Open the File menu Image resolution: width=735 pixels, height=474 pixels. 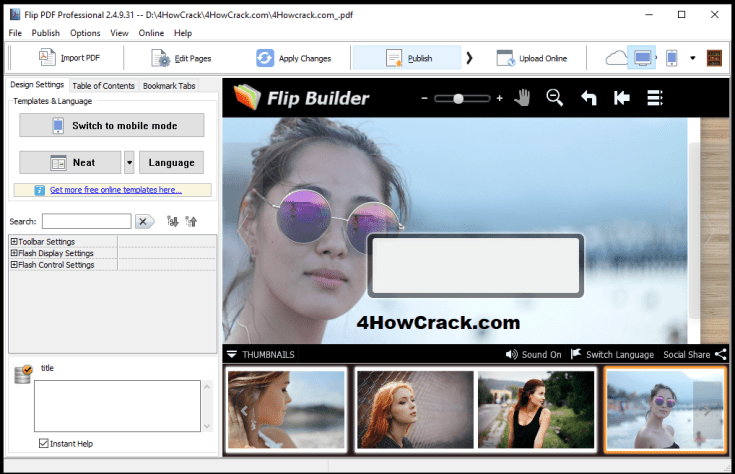pyautogui.click(x=15, y=33)
